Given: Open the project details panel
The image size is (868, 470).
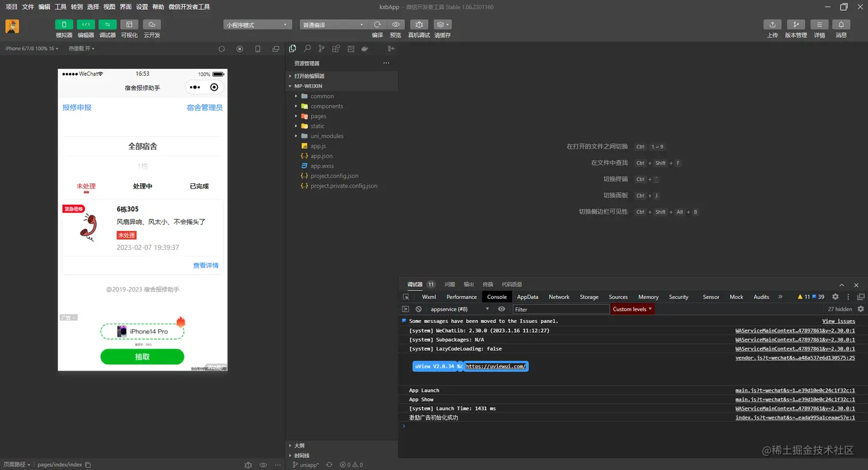Looking at the screenshot, I should [x=819, y=25].
